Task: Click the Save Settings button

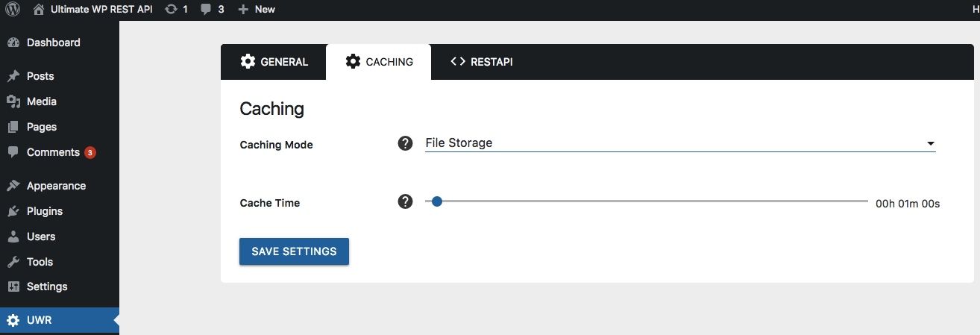Action: coord(294,251)
